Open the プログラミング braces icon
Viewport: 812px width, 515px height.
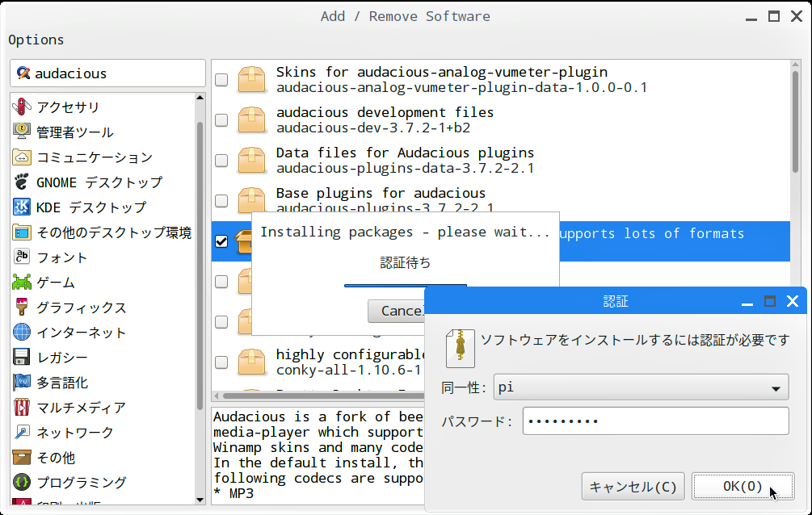point(22,483)
